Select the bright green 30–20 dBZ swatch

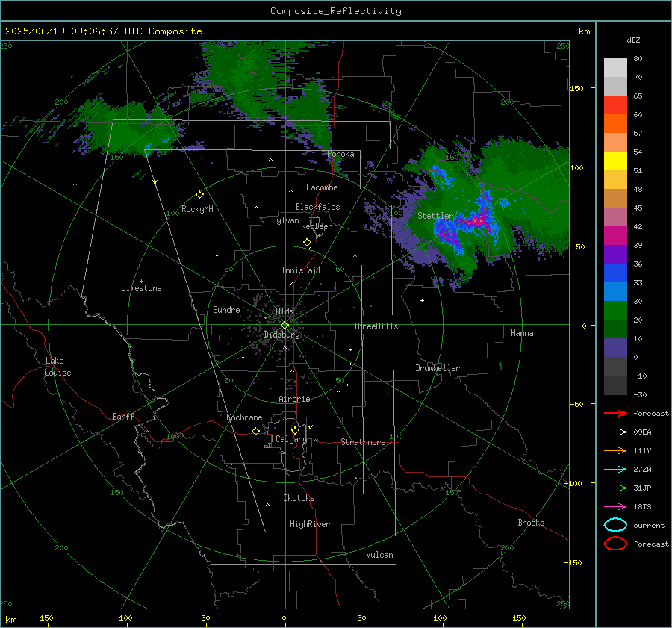click(615, 311)
